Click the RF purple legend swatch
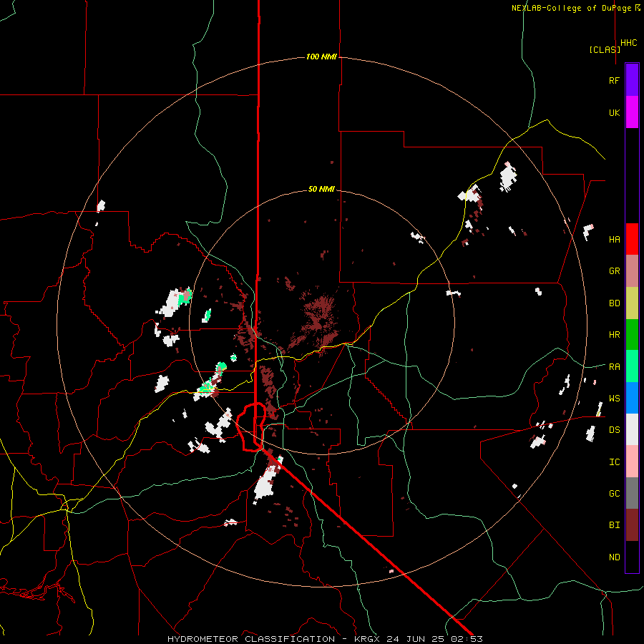Viewport: 644px width, 644px height. [x=632, y=80]
